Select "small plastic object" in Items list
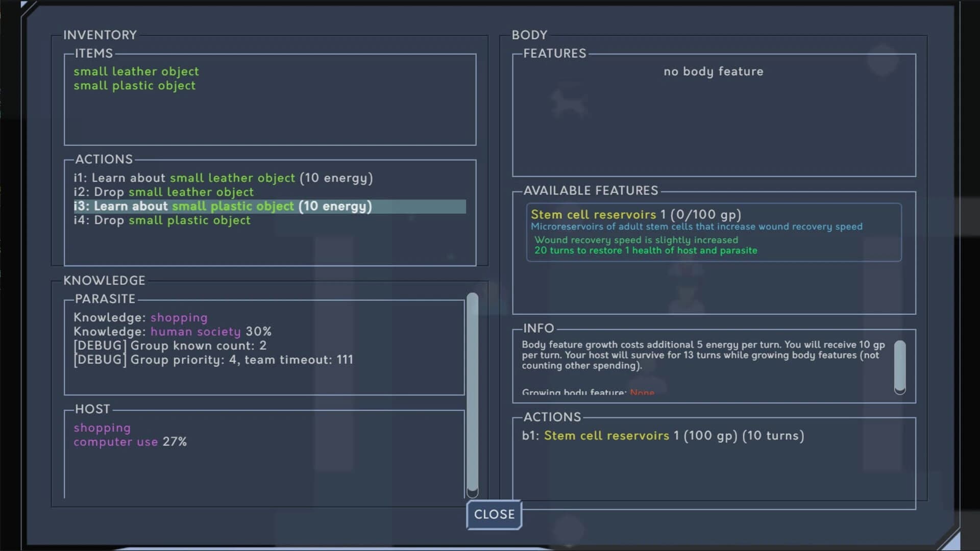The height and width of the screenshot is (551, 980). tap(134, 86)
